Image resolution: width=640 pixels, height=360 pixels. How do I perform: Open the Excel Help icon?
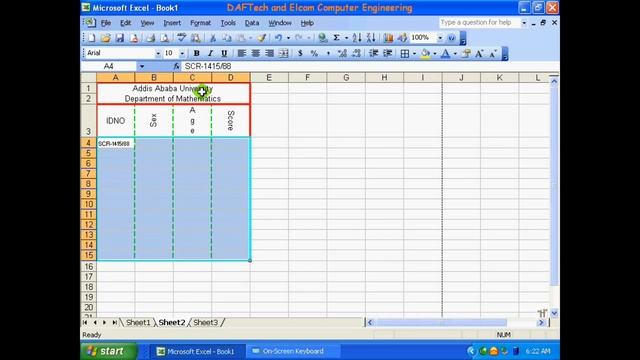pyautogui.click(x=451, y=38)
